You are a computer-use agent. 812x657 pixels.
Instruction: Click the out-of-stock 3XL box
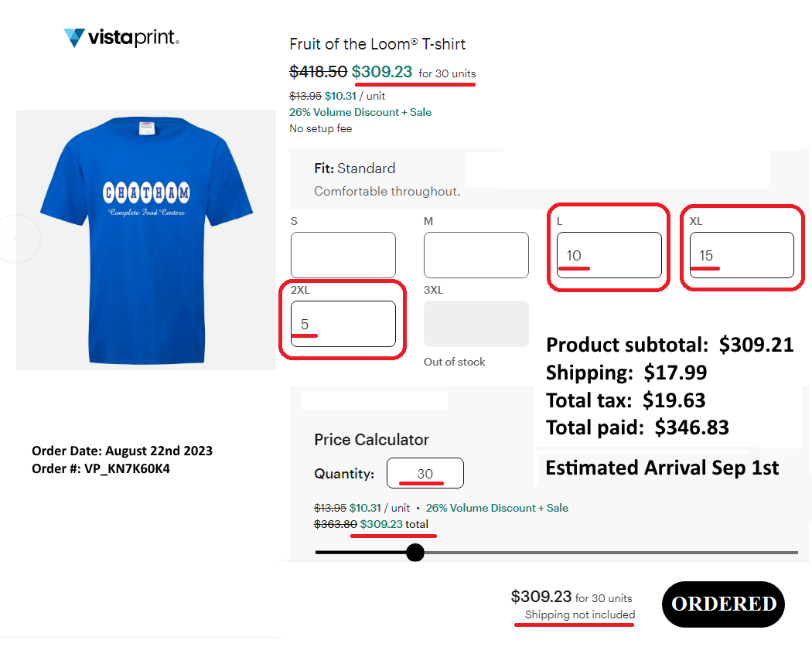point(476,324)
